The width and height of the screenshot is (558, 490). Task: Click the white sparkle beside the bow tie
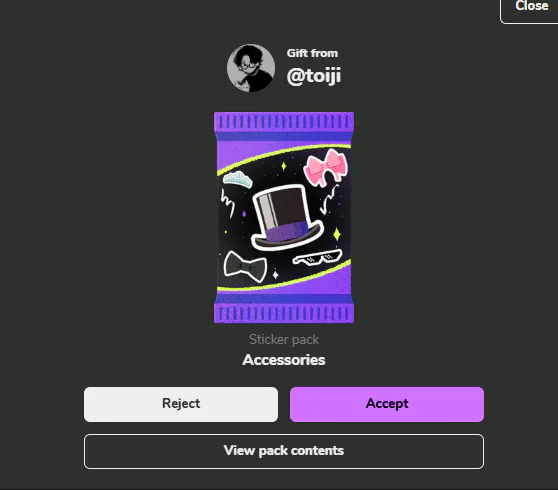[275, 274]
